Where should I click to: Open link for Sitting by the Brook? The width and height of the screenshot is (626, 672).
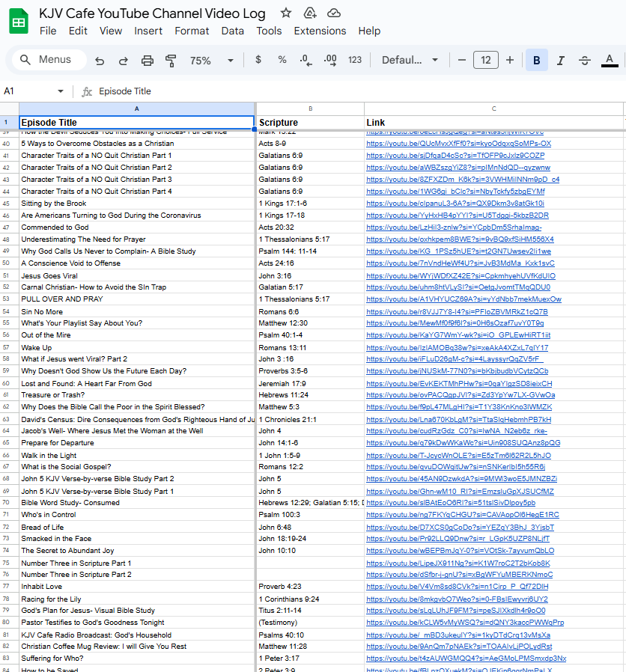pyautogui.click(x=455, y=203)
